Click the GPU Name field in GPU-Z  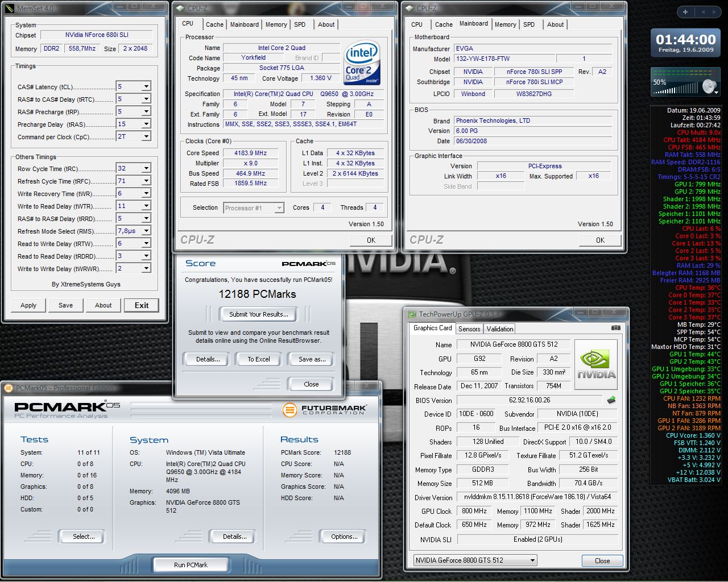pyautogui.click(x=514, y=344)
